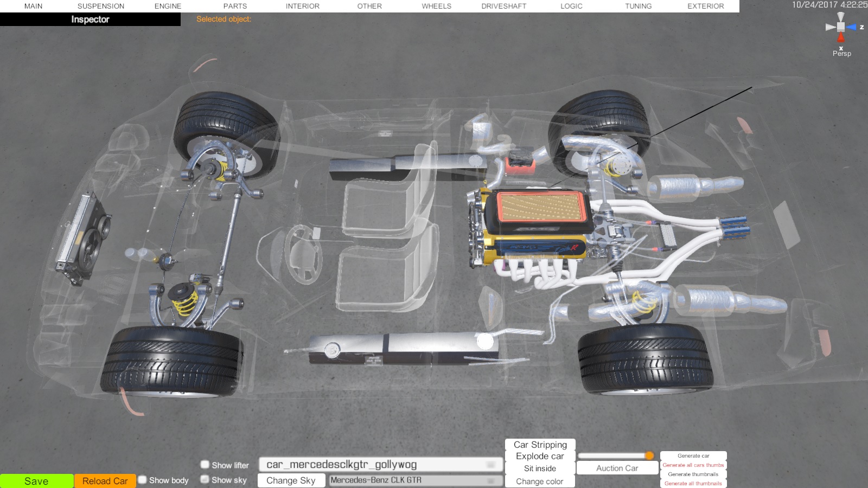The height and width of the screenshot is (488, 868).
Task: Toggle the Show sky checkbox
Action: [205, 479]
